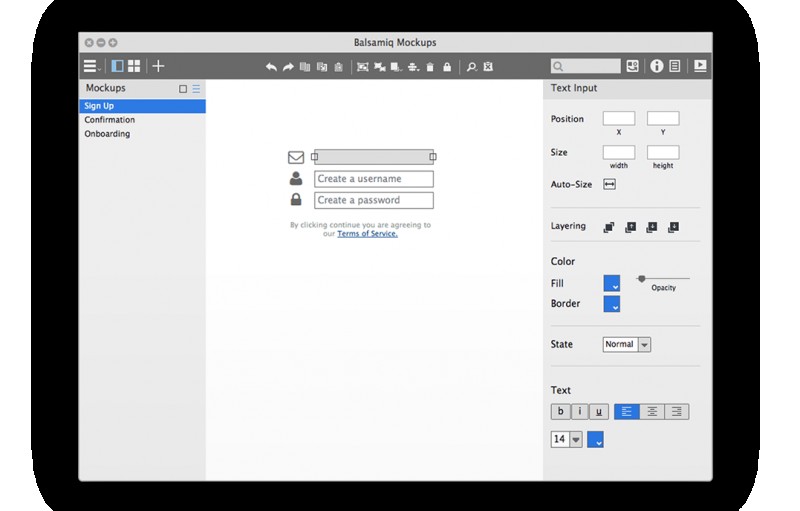The width and height of the screenshot is (800, 511).
Task: Select the padlock icon on canvas
Action: [x=296, y=199]
